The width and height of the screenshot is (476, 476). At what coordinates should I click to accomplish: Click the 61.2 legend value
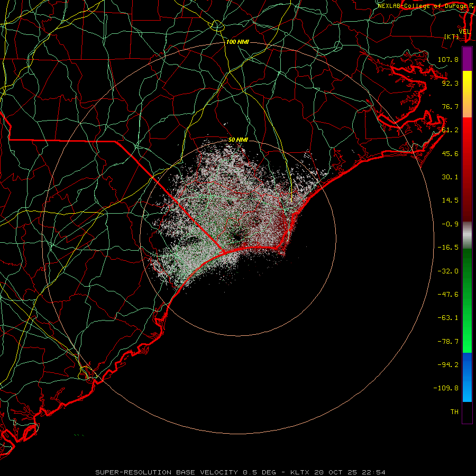(x=450, y=130)
